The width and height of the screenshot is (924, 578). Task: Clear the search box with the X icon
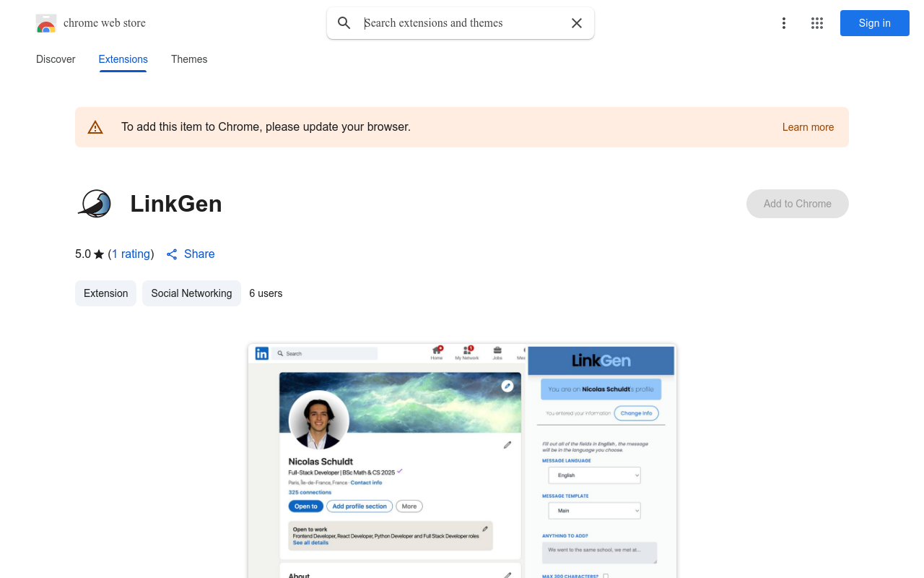click(577, 23)
